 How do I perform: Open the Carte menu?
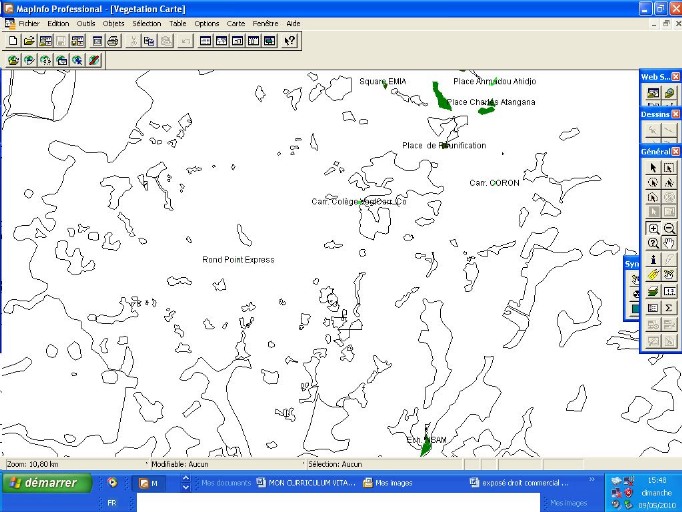tap(235, 23)
